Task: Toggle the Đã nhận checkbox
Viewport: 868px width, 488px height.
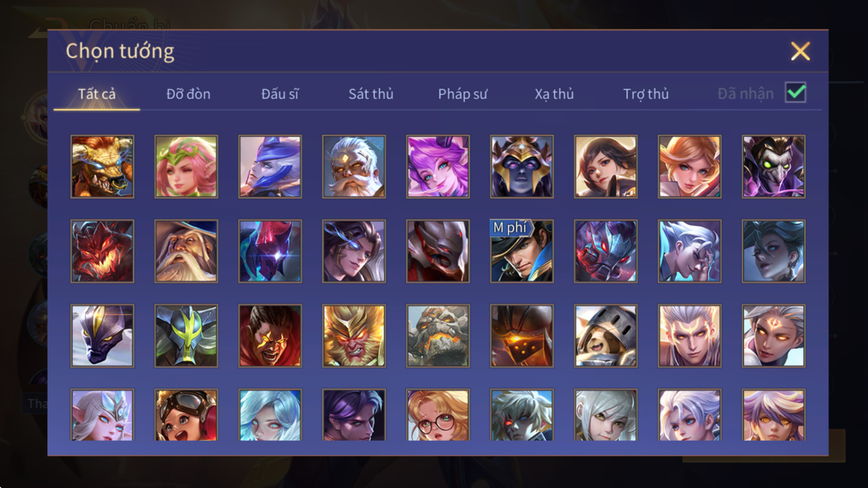Action: pyautogui.click(x=795, y=93)
